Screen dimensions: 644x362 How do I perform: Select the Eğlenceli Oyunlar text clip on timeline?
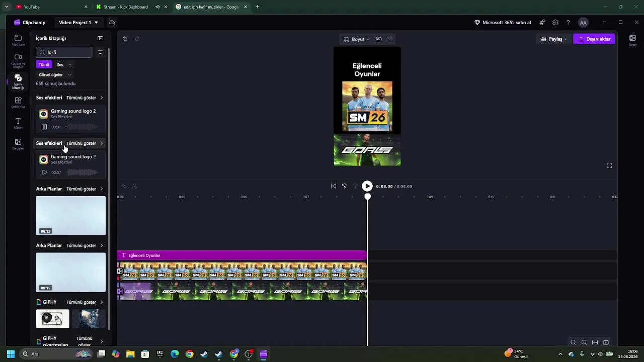(x=242, y=255)
